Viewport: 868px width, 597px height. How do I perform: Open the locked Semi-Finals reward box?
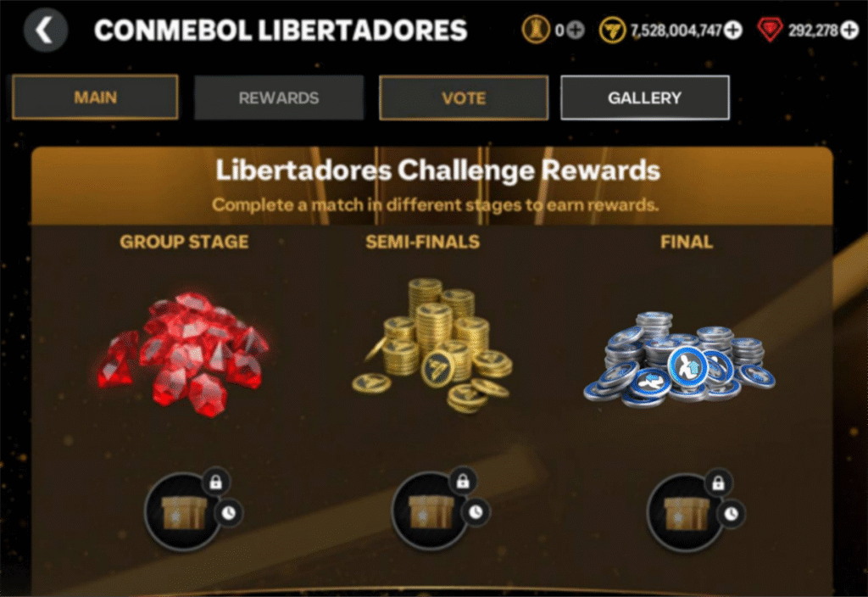pos(431,511)
